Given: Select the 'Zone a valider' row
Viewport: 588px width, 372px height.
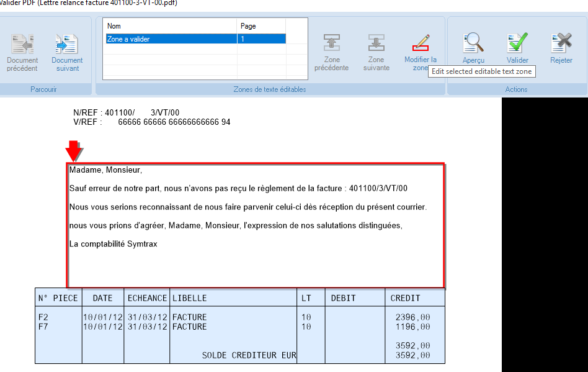Looking at the screenshot, I should click(x=196, y=39).
